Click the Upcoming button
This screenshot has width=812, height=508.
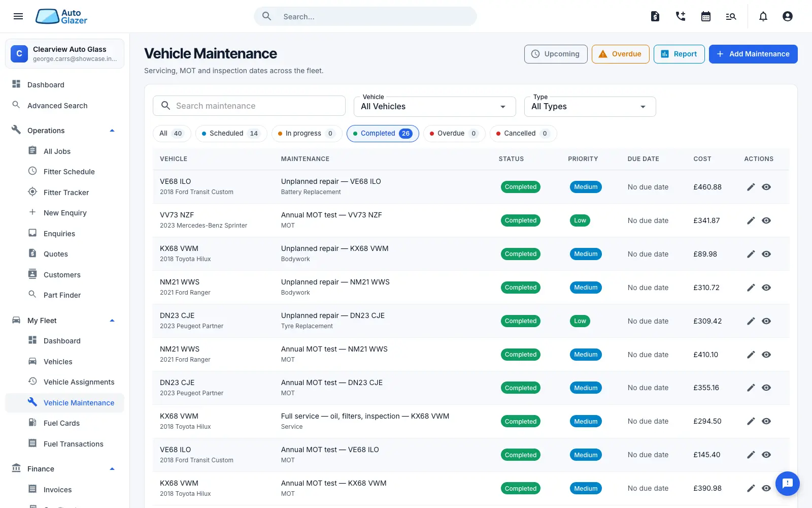pyautogui.click(x=556, y=54)
